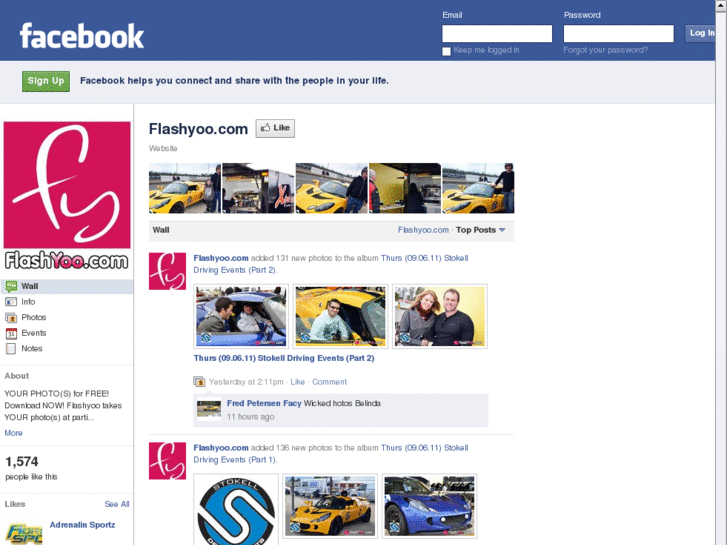Open fifth header strip yellow car photo
The height and width of the screenshot is (545, 727).
click(x=478, y=188)
